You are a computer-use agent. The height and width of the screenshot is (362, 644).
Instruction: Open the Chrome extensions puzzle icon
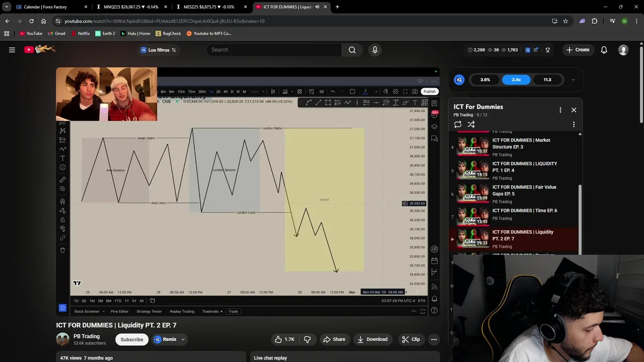(x=595, y=21)
